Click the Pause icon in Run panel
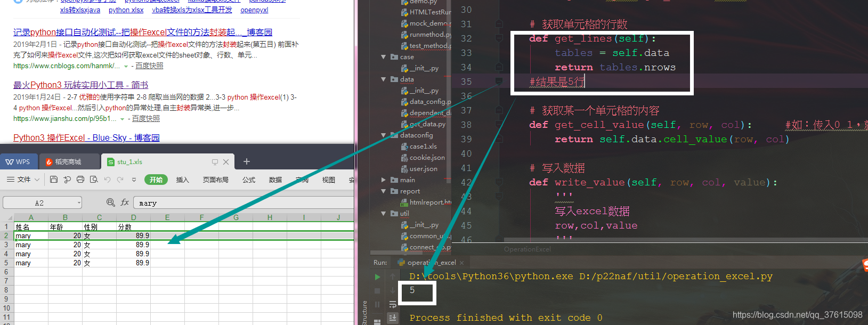The height and width of the screenshot is (325, 868). click(377, 305)
